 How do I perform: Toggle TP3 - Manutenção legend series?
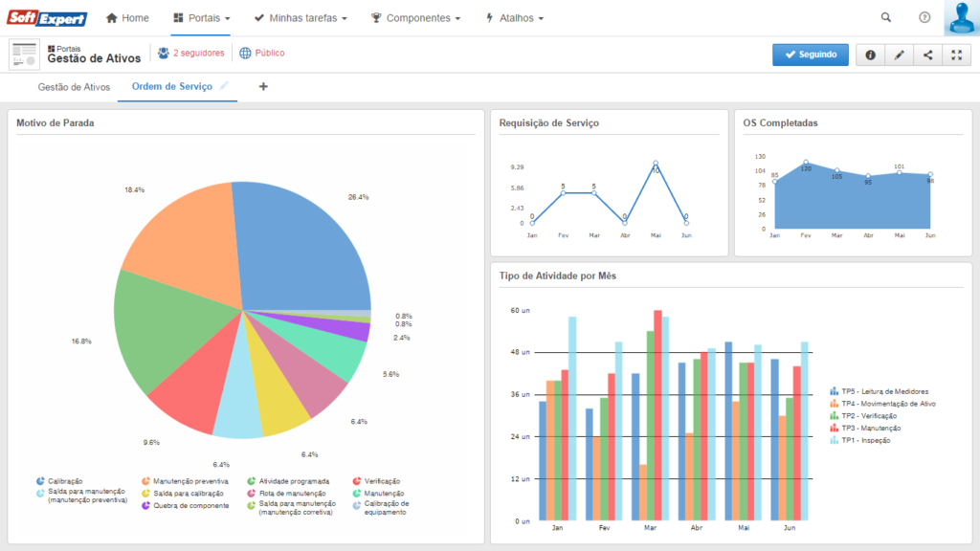[870, 428]
